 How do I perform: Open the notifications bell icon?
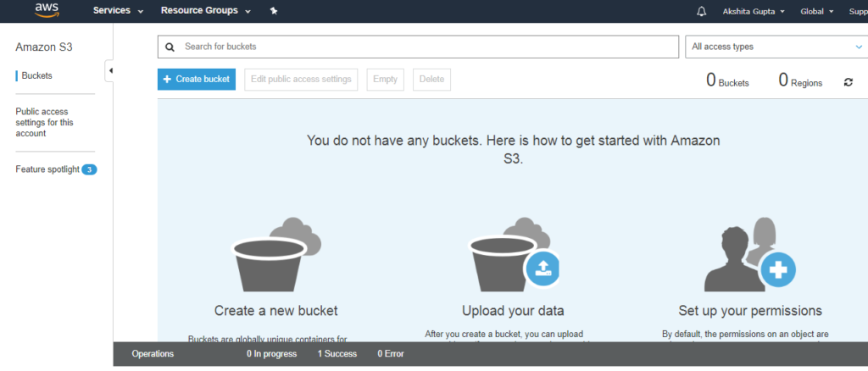[x=701, y=11]
